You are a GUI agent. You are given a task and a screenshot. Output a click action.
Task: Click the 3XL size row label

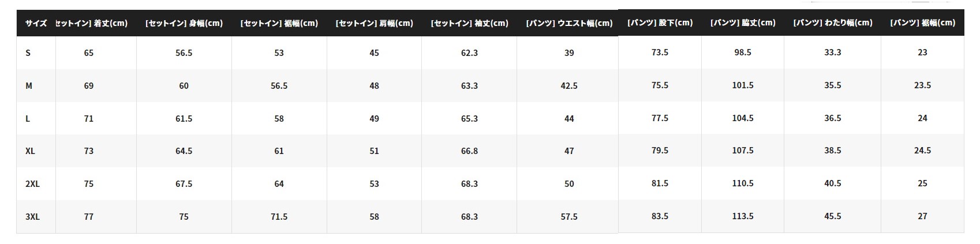point(32,217)
